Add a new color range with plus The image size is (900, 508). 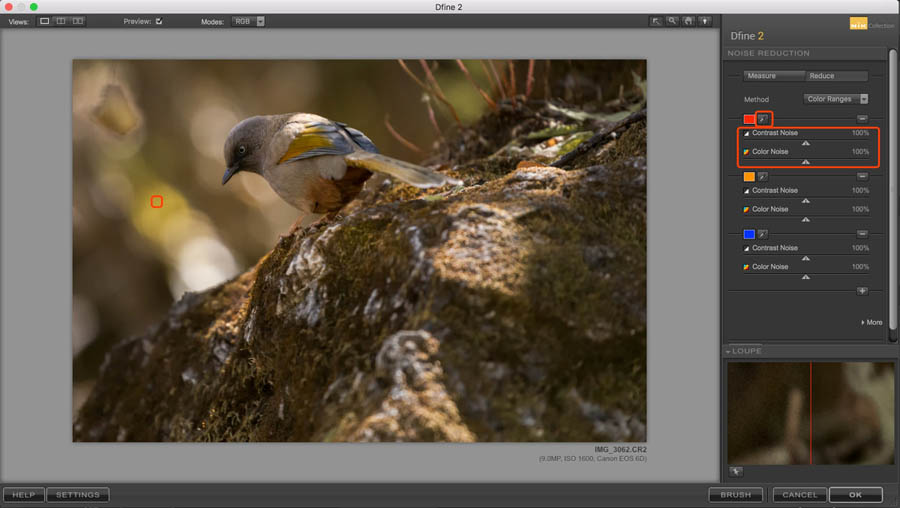click(862, 291)
